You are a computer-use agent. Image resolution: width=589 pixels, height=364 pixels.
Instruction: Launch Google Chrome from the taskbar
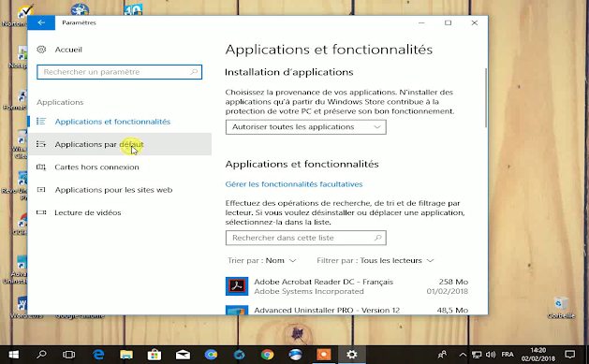point(267,355)
